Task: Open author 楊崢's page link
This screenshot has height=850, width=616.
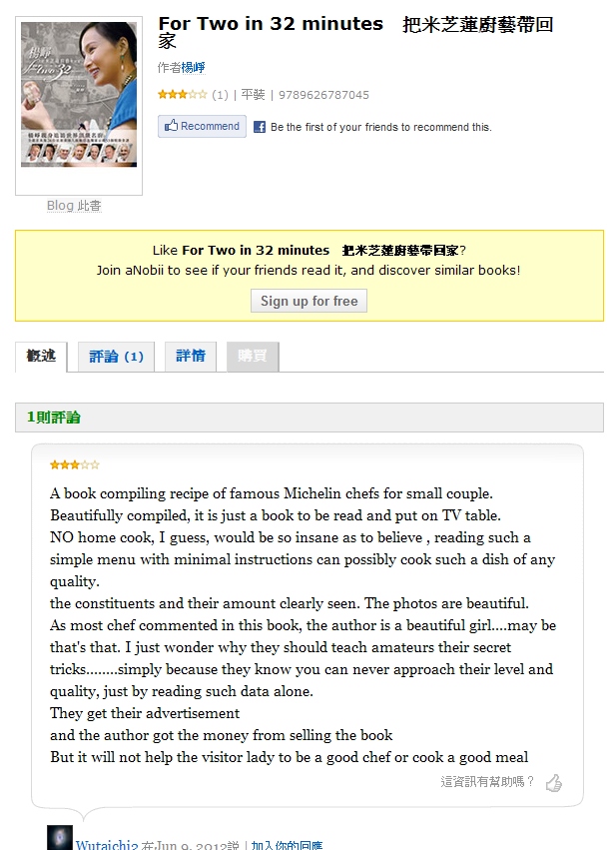Action: [192, 67]
